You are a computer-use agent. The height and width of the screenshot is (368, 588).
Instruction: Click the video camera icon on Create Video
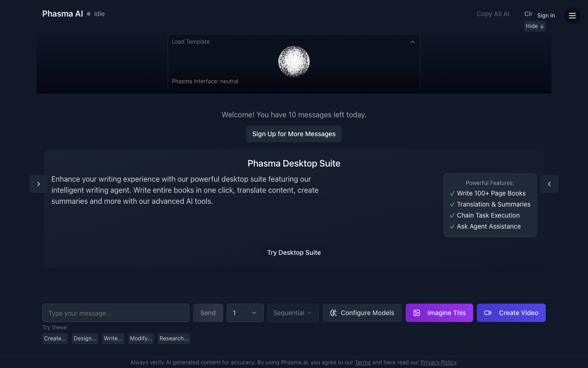click(488, 313)
